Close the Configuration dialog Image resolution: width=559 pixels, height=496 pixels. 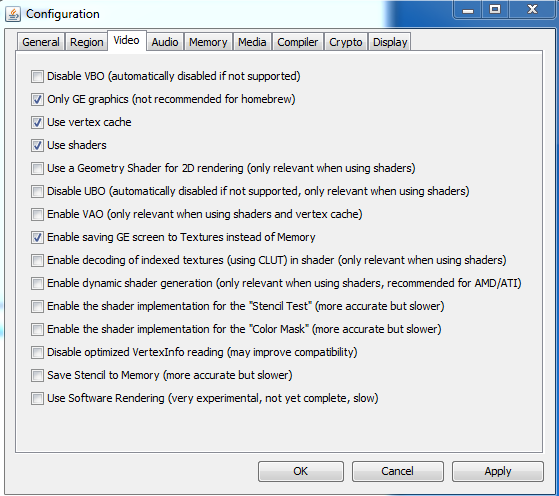click(532, 9)
